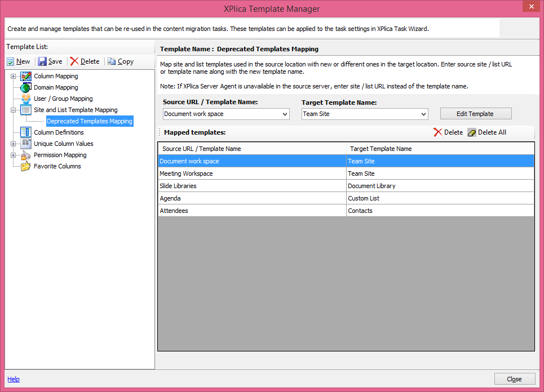Viewport: 544px width, 392px height.
Task: Select User / Group Mapping tree item
Action: pos(63,99)
